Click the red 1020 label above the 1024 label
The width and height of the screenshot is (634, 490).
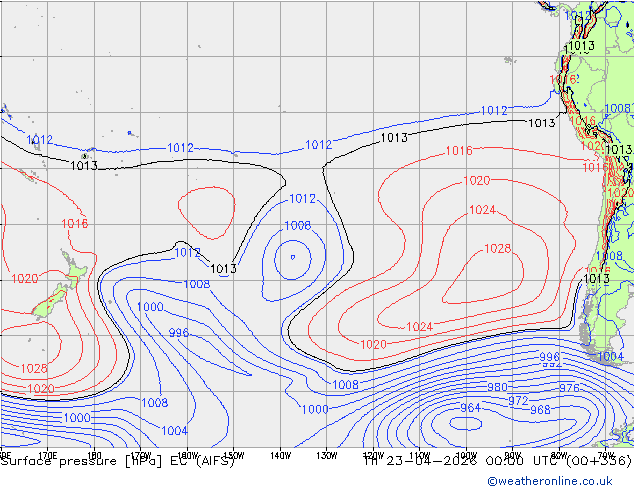[476, 180]
